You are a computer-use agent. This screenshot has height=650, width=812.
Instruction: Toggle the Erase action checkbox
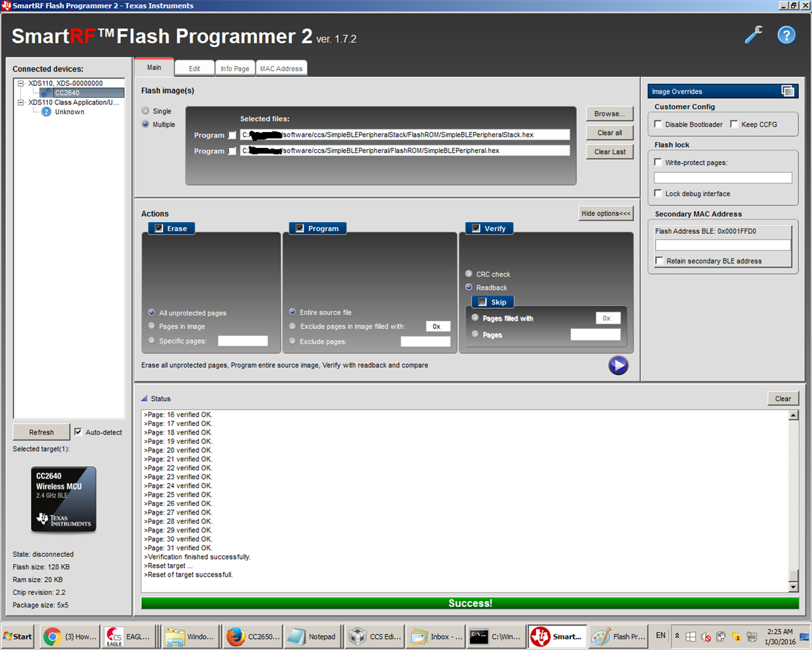[x=158, y=228]
